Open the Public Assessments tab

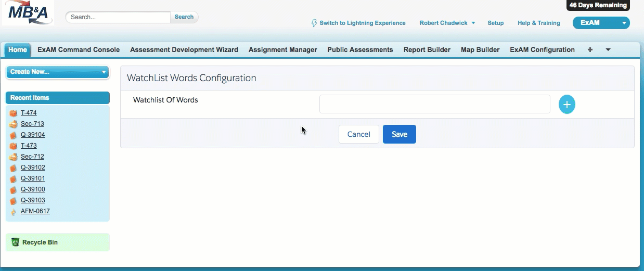tap(360, 50)
